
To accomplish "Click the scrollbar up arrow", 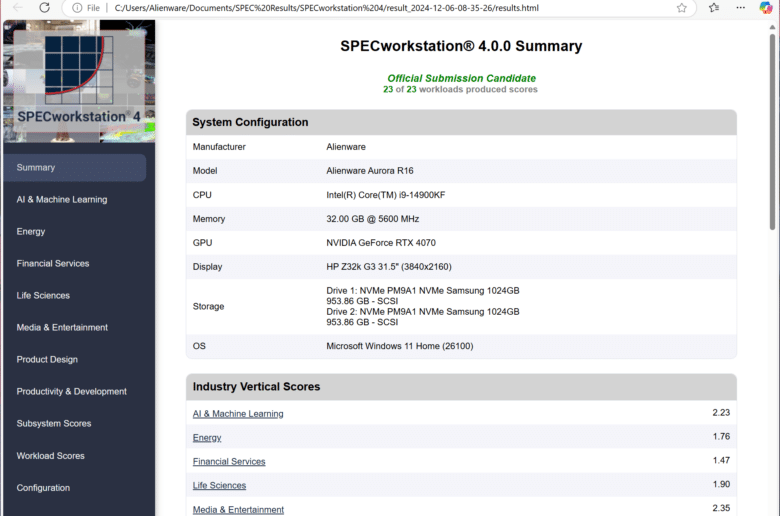I will (x=772, y=27).
